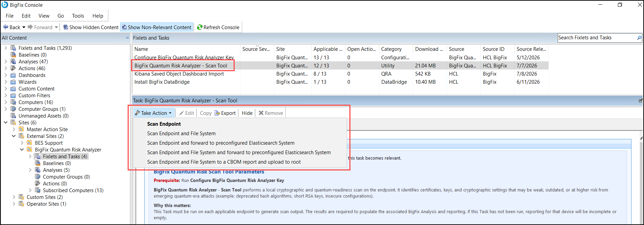The image size is (644, 225).
Task: Click the Take Action wrench icon
Action: [x=137, y=113]
